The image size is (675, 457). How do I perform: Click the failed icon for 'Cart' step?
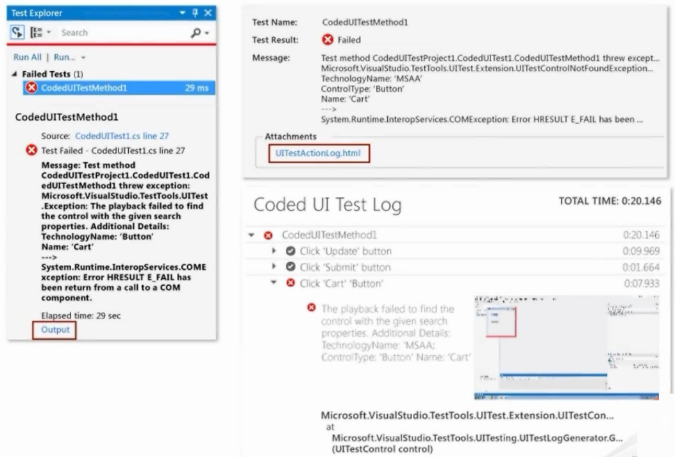pyautogui.click(x=291, y=283)
